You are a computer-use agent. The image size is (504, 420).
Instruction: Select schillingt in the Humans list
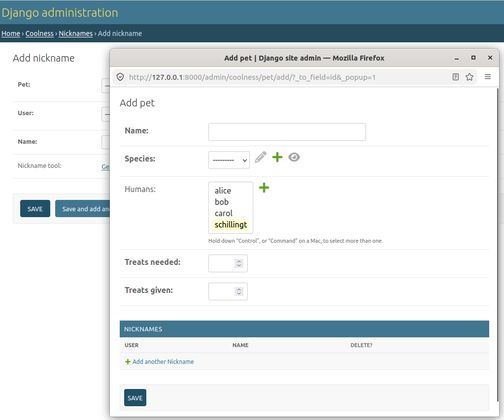click(x=231, y=225)
